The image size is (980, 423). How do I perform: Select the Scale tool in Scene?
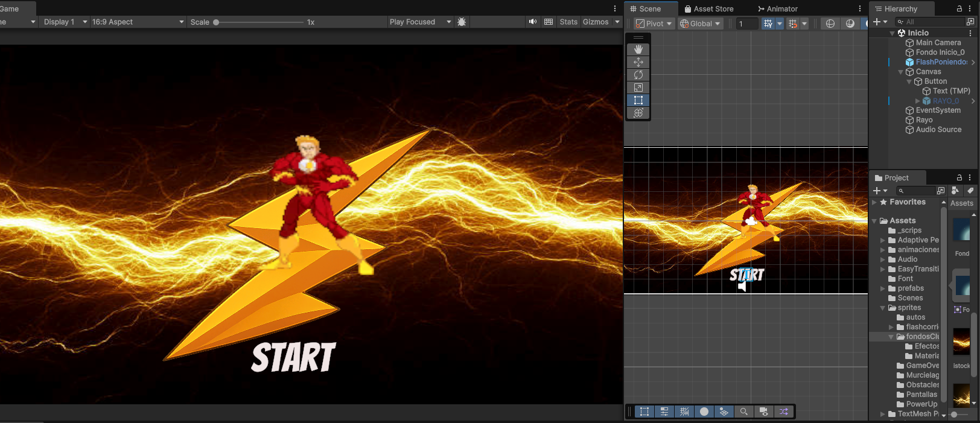coord(638,87)
